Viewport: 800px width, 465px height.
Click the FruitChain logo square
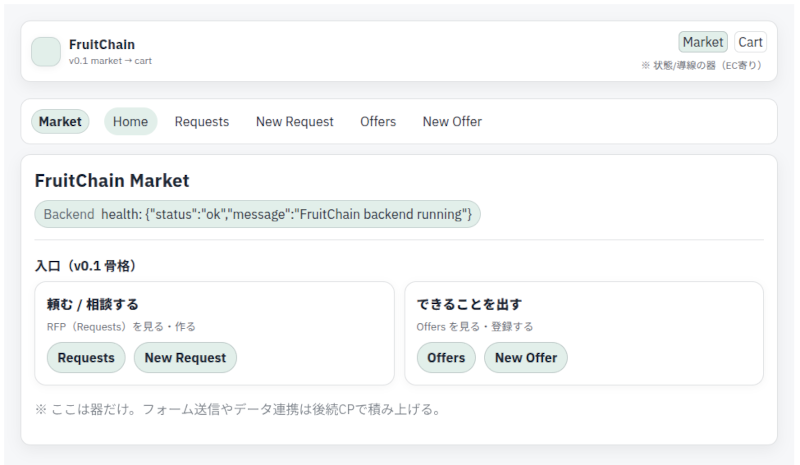tap(46, 52)
